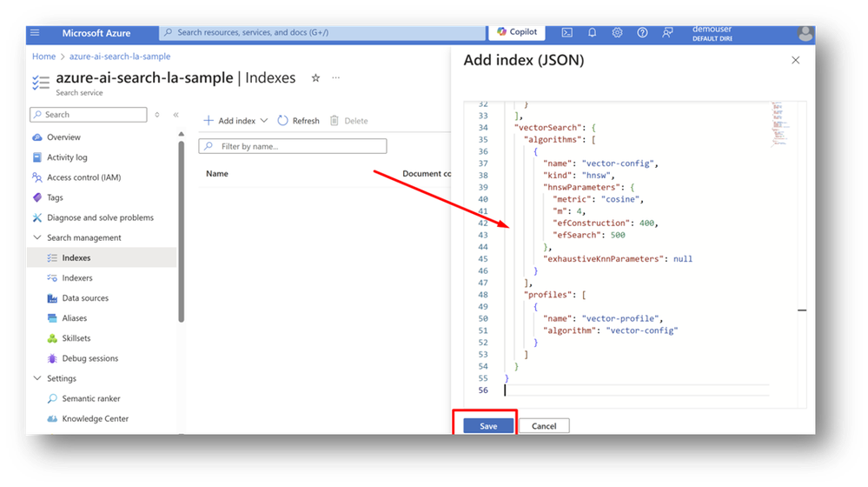Click the Document count column header
Image resolution: width=868 pixels, height=487 pixels.
pyautogui.click(x=427, y=173)
